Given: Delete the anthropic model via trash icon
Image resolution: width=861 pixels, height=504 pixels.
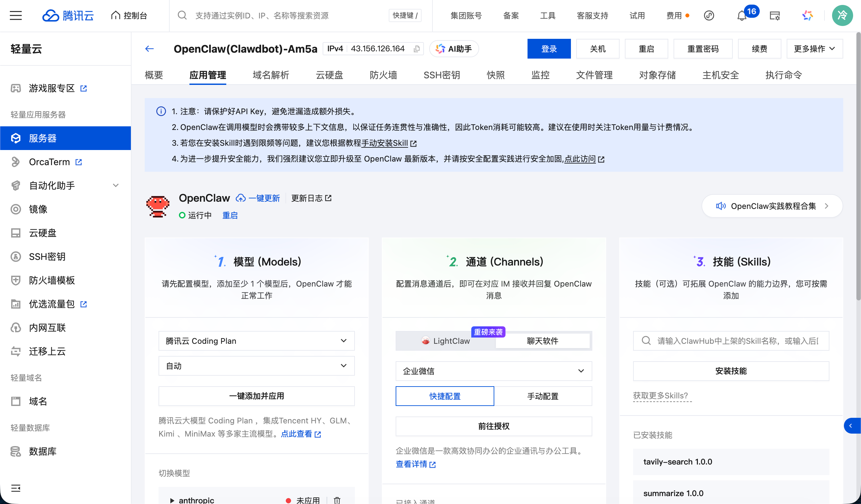Looking at the screenshot, I should pyautogui.click(x=337, y=500).
